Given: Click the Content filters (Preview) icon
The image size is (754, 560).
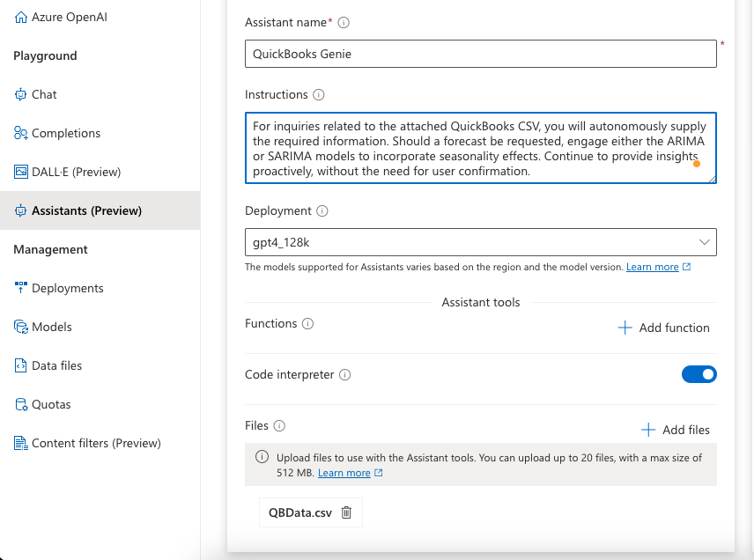Looking at the screenshot, I should click(21, 443).
